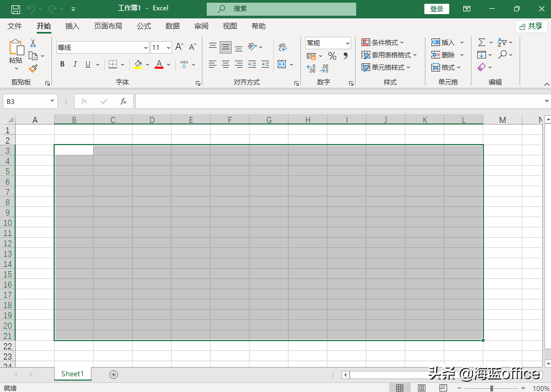Toggle Italic formatting
This screenshot has width=551, height=392.
[75, 64]
